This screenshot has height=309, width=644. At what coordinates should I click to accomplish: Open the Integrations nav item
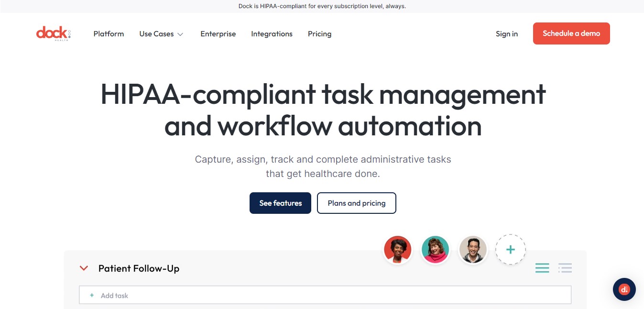pyautogui.click(x=272, y=34)
